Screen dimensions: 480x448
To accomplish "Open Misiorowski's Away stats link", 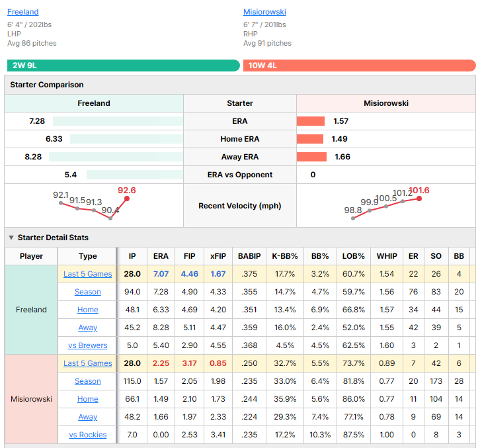I will (x=87, y=417).
